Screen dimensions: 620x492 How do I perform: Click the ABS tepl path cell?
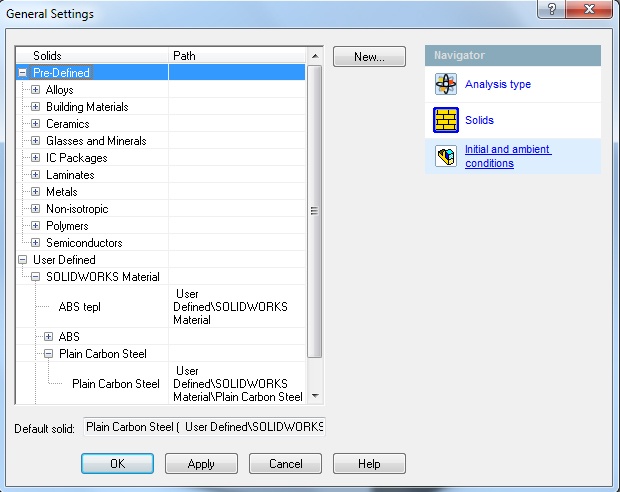click(237, 307)
